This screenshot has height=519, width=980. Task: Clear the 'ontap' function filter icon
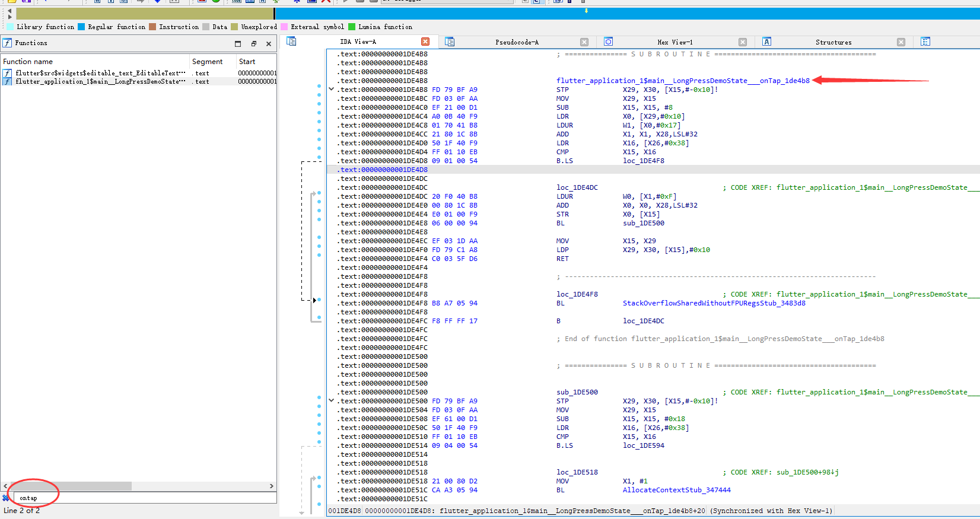tap(6, 498)
